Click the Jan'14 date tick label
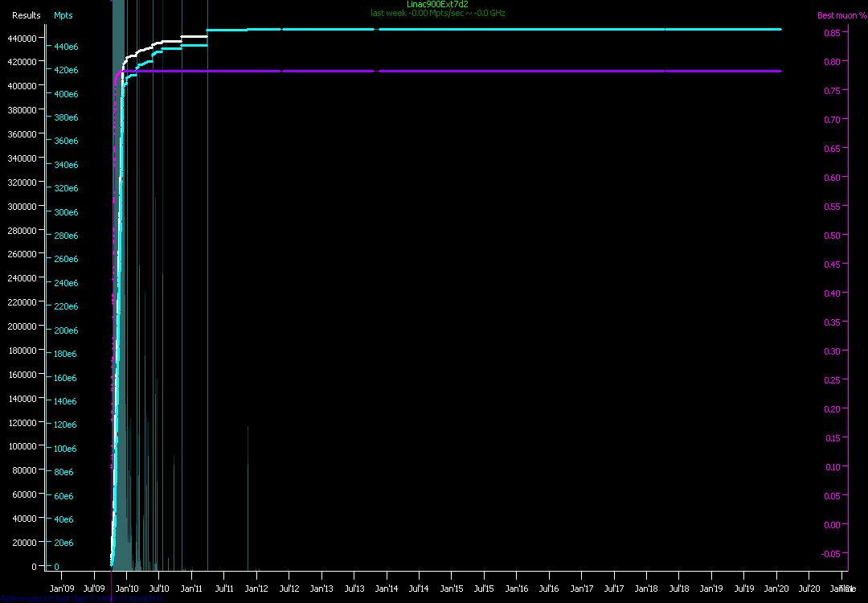The height and width of the screenshot is (603, 868). pyautogui.click(x=387, y=589)
